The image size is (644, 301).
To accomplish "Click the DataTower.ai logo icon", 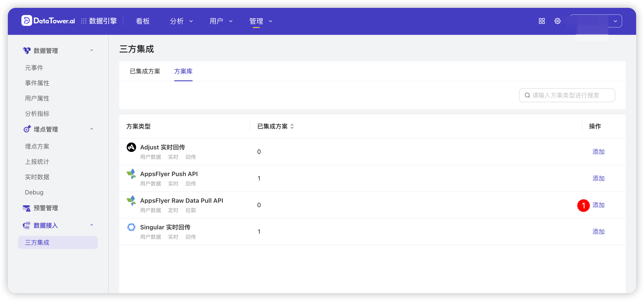I will tap(27, 21).
